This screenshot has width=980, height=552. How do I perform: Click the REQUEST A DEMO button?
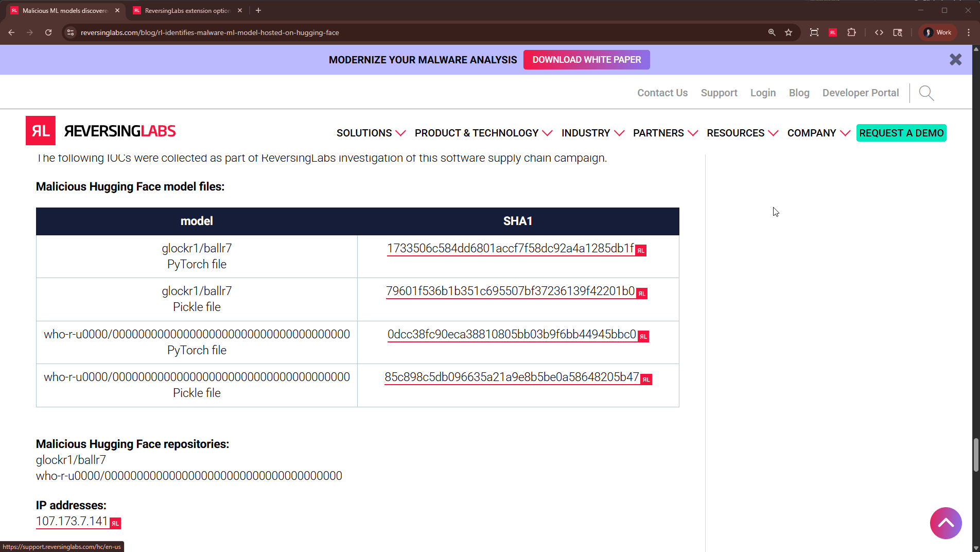pos(901,133)
